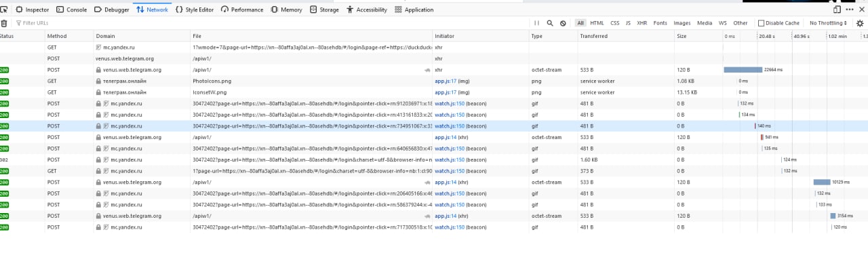The height and width of the screenshot is (266, 868).
Task: Open network settings gear
Action: [x=860, y=23]
